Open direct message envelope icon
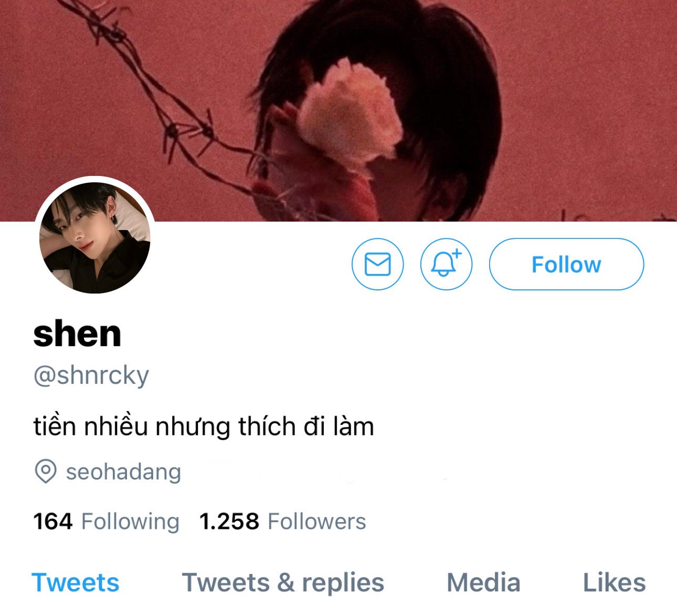 [x=377, y=264]
